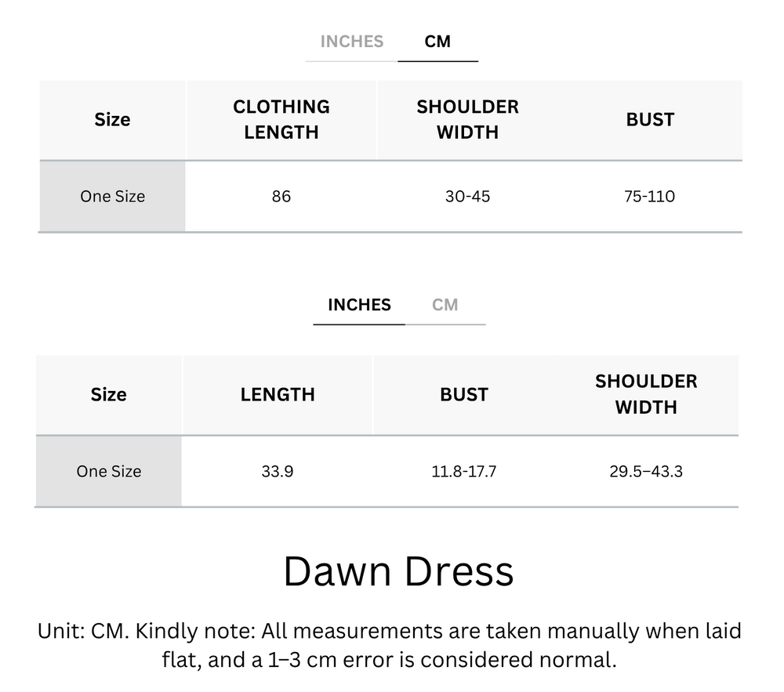Select the shoulder width range 29.5–43.3

tap(646, 471)
